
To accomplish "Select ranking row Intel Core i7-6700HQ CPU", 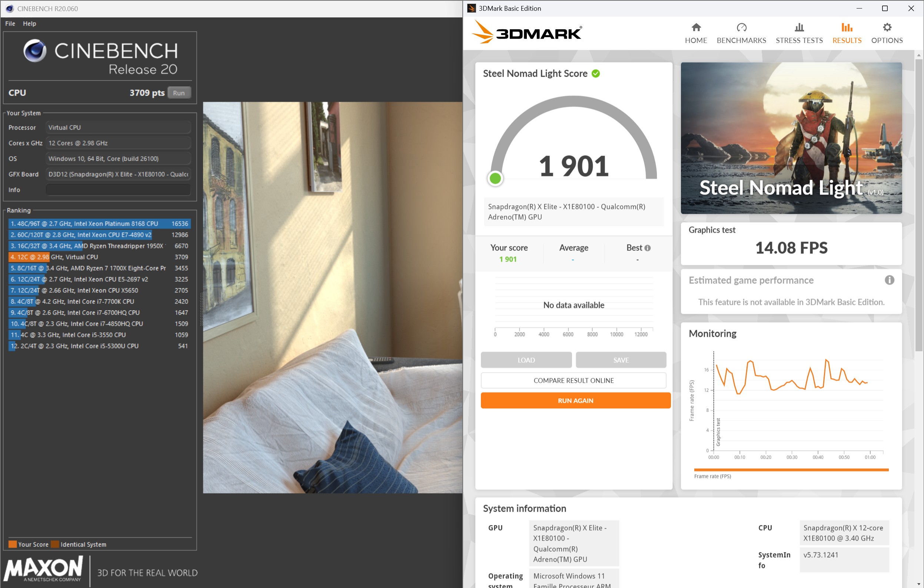I will 99,312.
